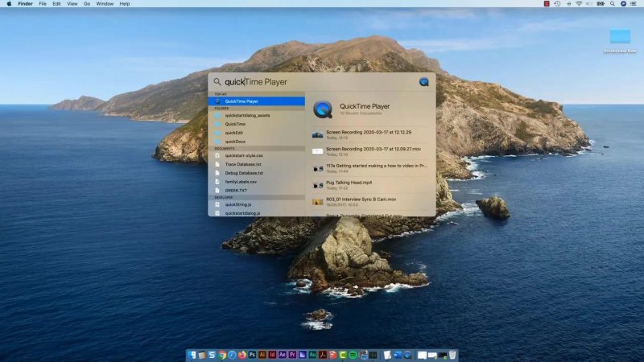Open R03_01 Interview Sync B Cam.mov

(x=371, y=202)
